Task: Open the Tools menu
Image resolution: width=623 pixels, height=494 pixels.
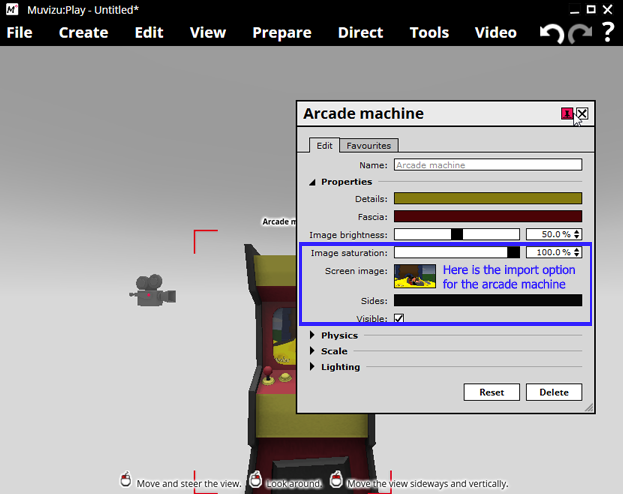Action: coord(429,33)
